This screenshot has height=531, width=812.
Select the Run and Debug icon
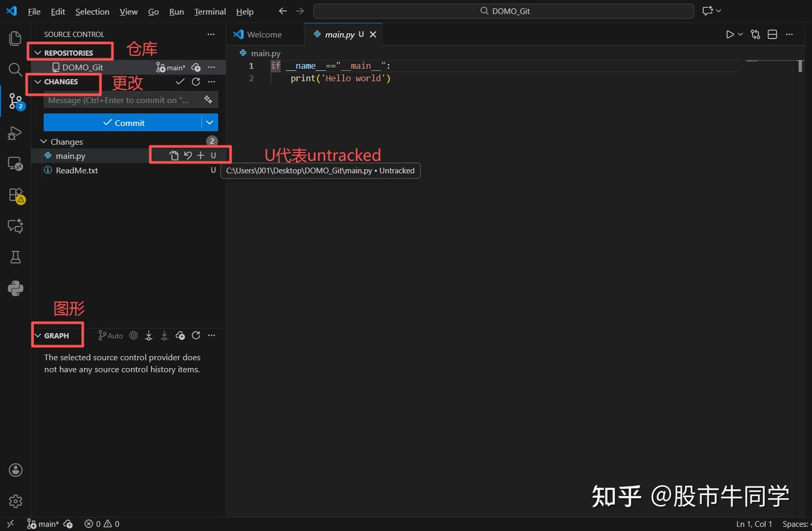15,133
